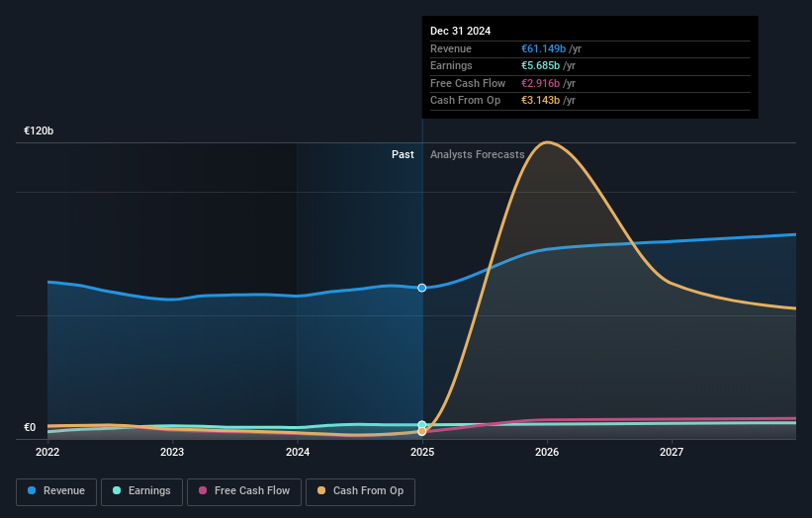Click the Dec 31 2024 tooltip date
The height and width of the screenshot is (518, 812).
(x=460, y=31)
